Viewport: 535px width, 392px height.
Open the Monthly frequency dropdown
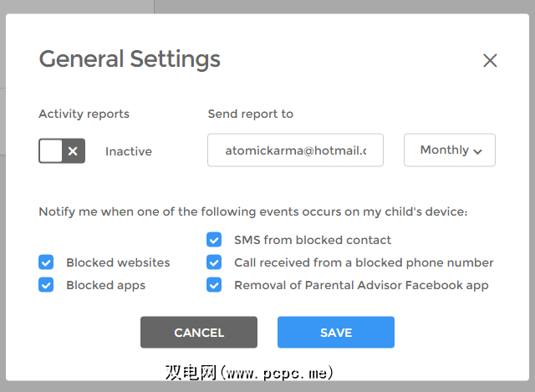(x=450, y=150)
